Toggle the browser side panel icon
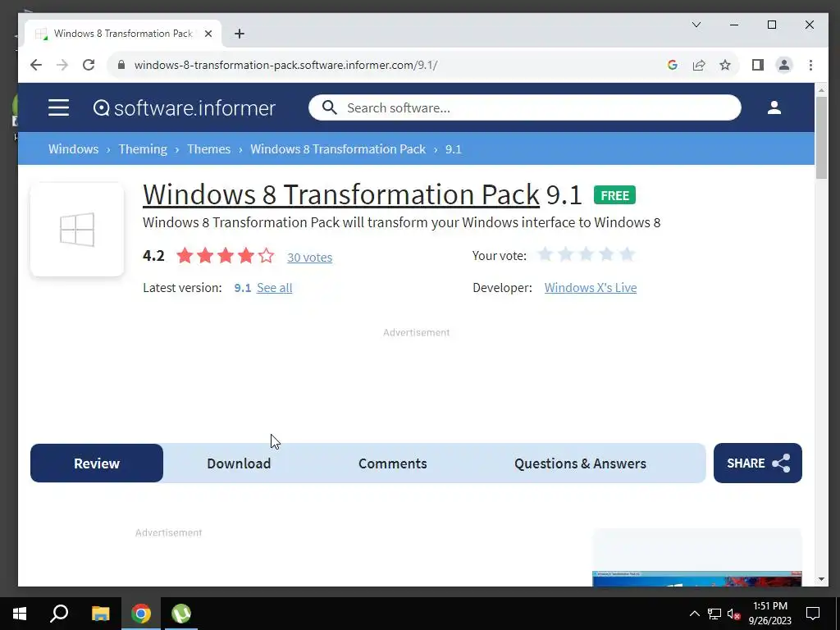This screenshot has width=840, height=630. (757, 65)
